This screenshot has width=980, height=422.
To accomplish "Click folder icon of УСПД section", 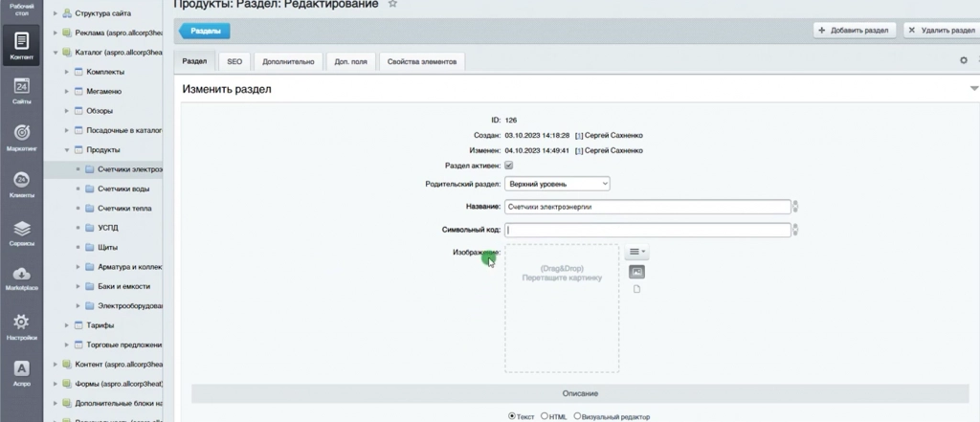I will coord(89,228).
